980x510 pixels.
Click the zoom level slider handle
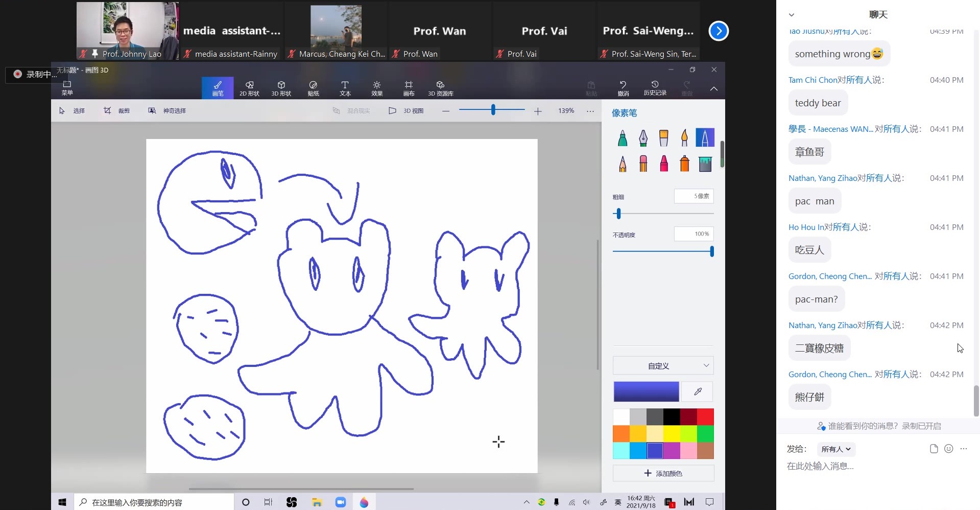coord(493,109)
